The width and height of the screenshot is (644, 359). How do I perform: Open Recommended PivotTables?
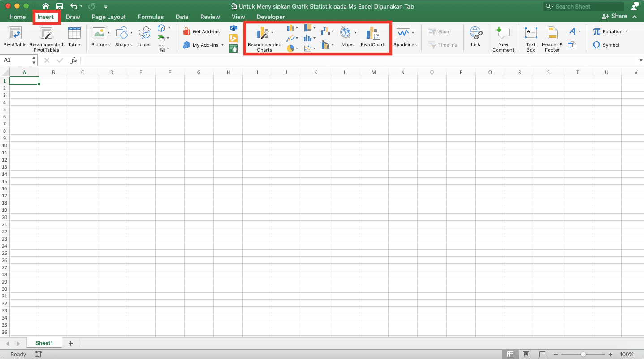46,39
